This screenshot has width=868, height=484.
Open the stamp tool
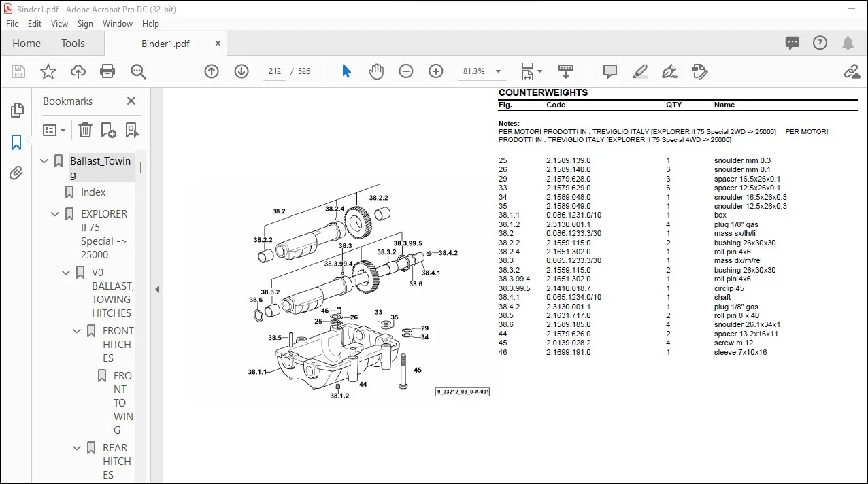(699, 71)
